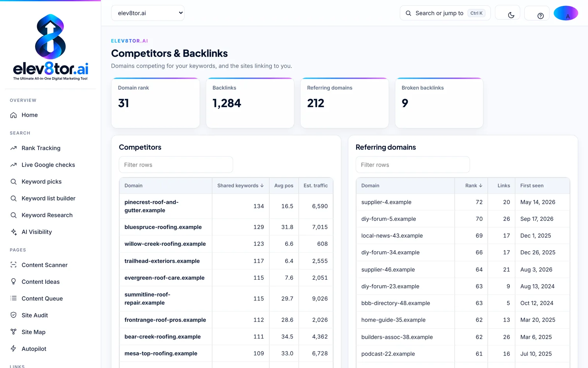Image resolution: width=588 pixels, height=368 pixels.
Task: Select summitline-roof-repair.example competitor
Action: [x=226, y=298]
